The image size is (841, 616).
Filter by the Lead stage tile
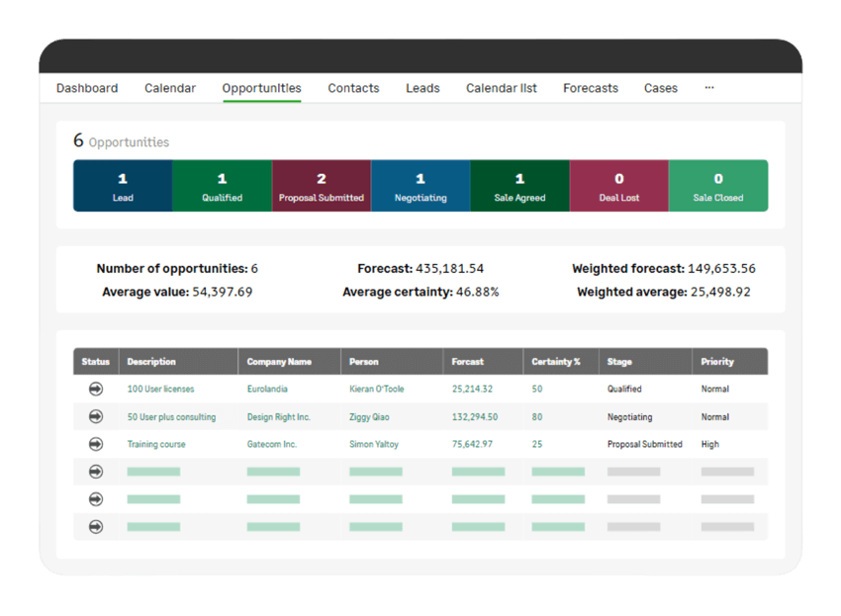123,186
